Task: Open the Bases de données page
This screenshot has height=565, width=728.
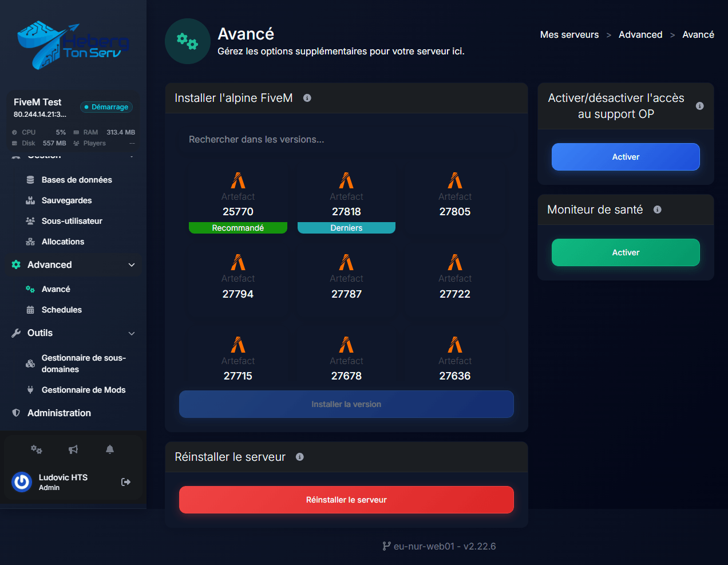Action: (77, 180)
